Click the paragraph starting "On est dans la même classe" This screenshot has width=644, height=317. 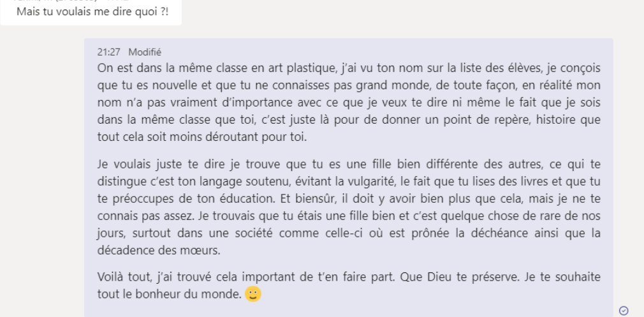point(349,103)
